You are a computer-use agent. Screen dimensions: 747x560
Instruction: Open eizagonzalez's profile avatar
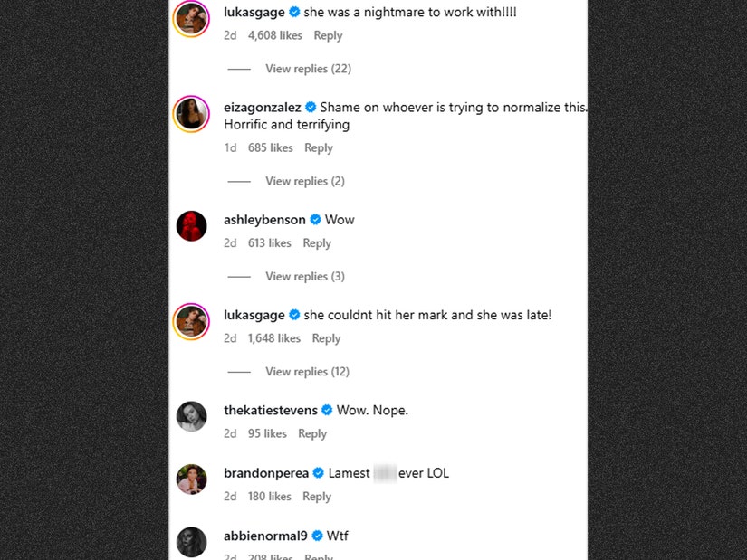tap(192, 115)
